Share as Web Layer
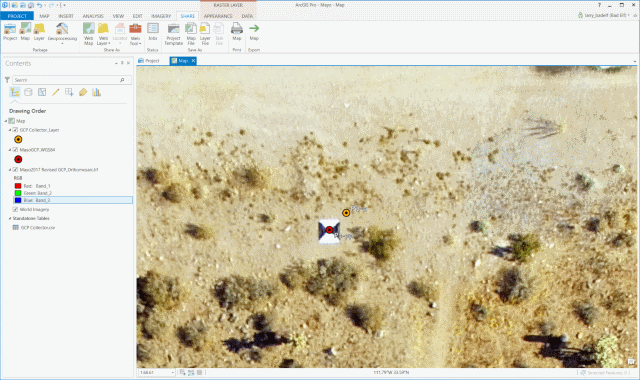 click(103, 34)
